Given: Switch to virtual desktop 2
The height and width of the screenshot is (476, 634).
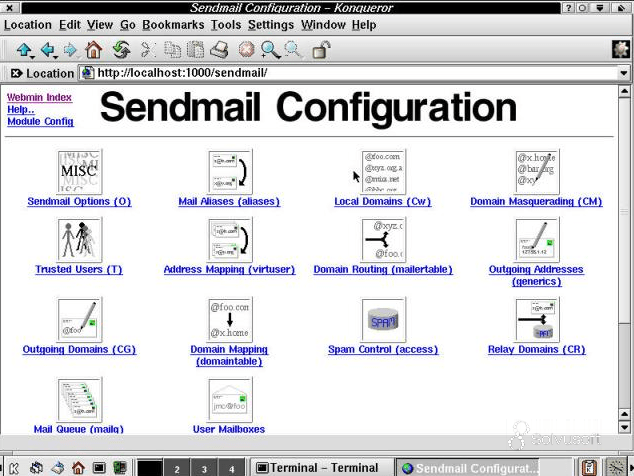Looking at the screenshot, I should pos(177,469).
